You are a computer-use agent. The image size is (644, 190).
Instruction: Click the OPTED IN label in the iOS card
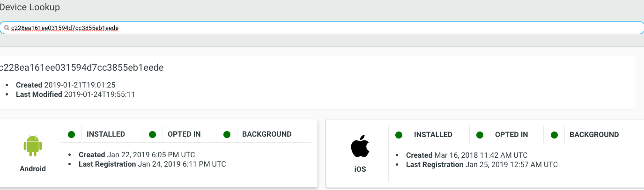511,134
